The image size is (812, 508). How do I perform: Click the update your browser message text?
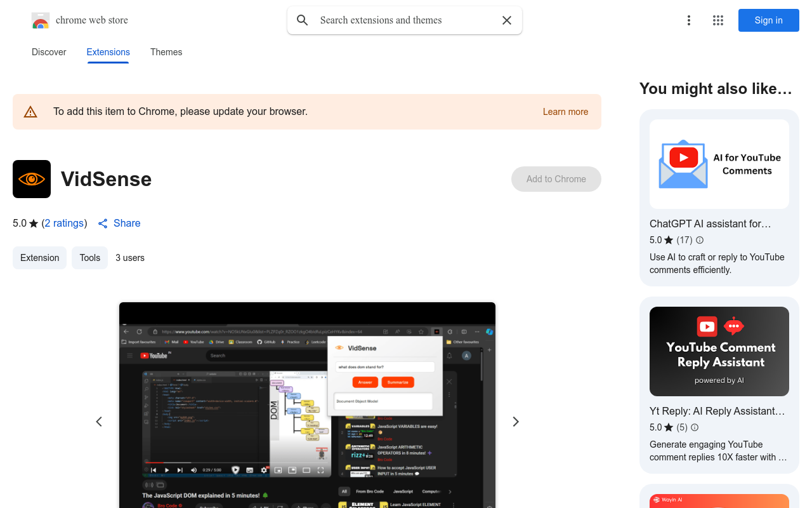coord(180,112)
